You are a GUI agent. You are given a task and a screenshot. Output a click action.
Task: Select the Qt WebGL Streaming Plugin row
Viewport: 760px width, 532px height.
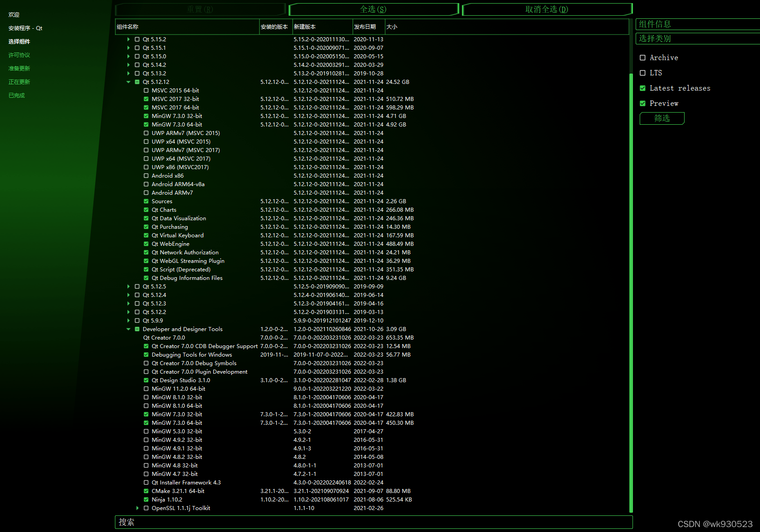click(372, 261)
